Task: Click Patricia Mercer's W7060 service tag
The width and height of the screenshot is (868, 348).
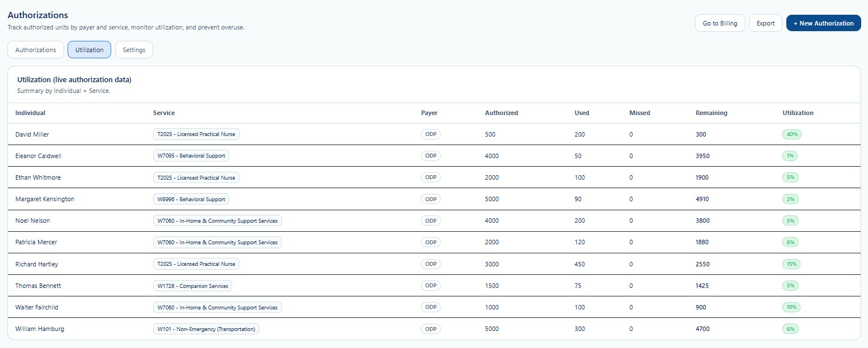Action: click(x=217, y=242)
